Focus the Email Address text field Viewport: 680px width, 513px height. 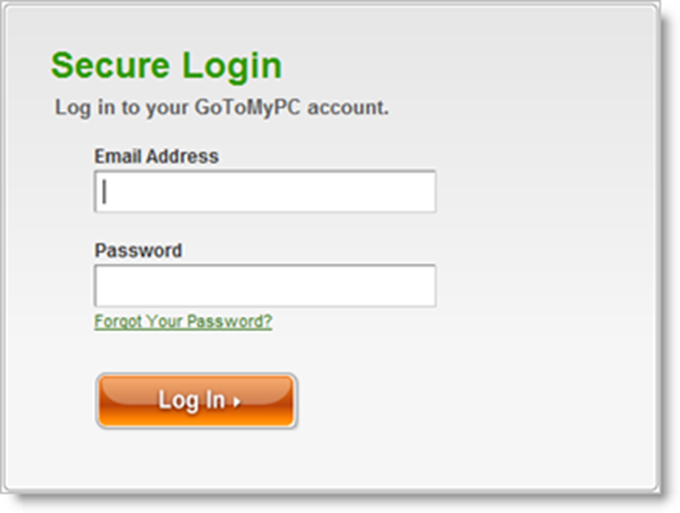265,191
